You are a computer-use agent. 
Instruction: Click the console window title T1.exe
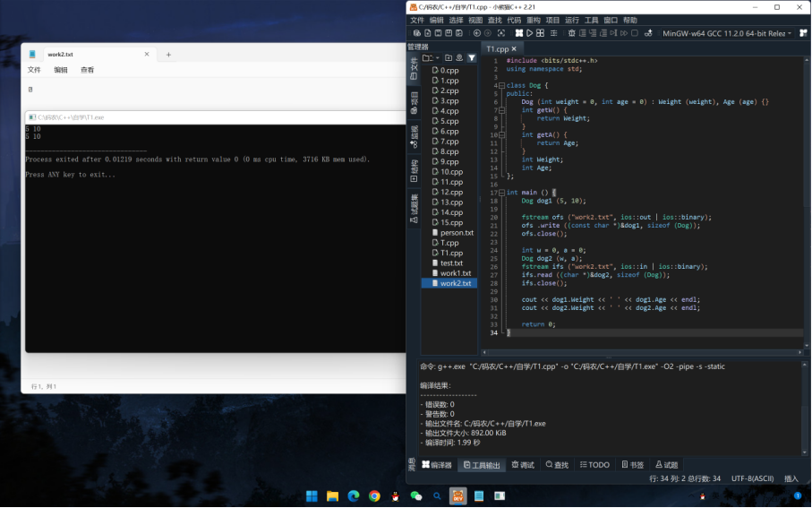point(71,117)
